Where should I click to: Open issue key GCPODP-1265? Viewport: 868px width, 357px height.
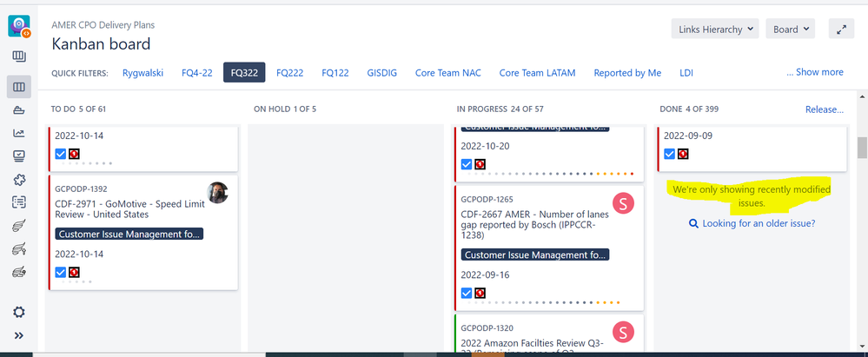pyautogui.click(x=487, y=199)
